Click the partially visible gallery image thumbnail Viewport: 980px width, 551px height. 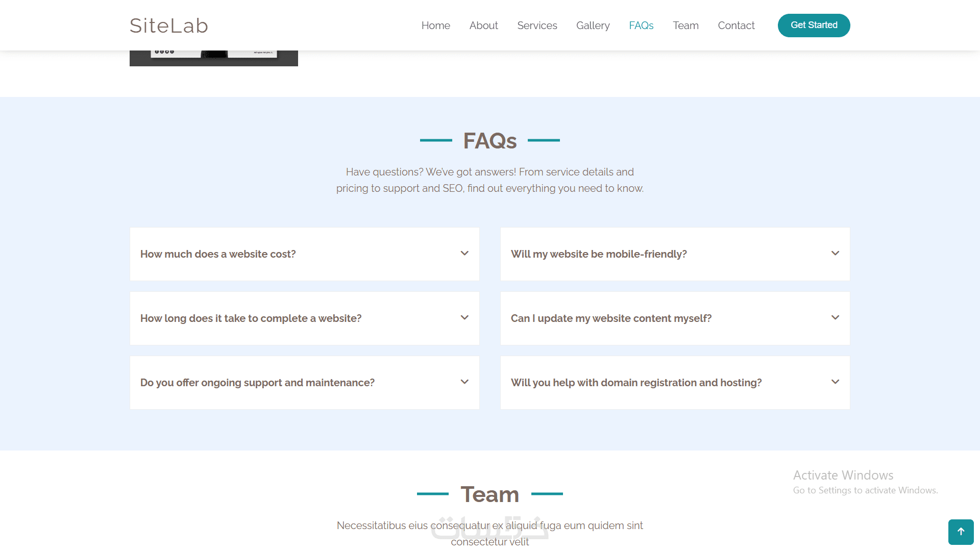tap(213, 58)
